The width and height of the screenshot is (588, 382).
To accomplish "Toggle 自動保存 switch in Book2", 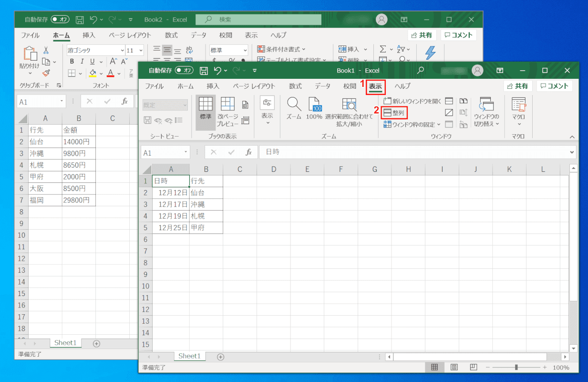I will tap(60, 20).
